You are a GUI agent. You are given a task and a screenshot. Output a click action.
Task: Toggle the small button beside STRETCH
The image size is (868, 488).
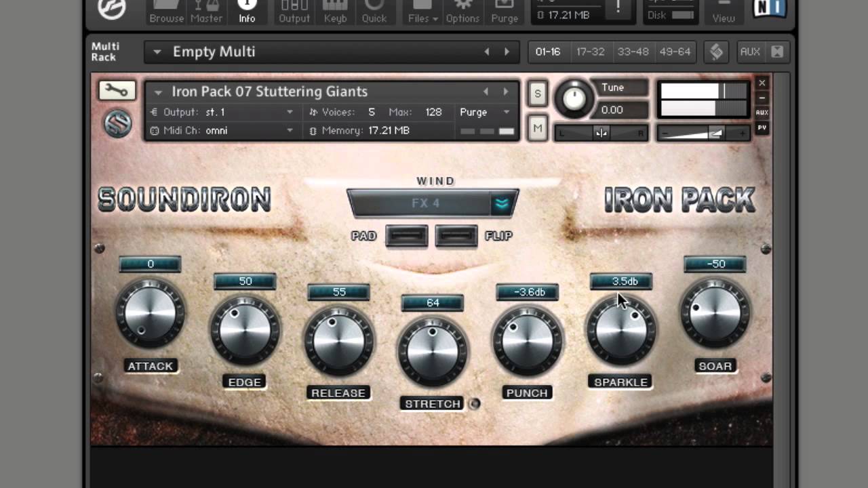475,404
